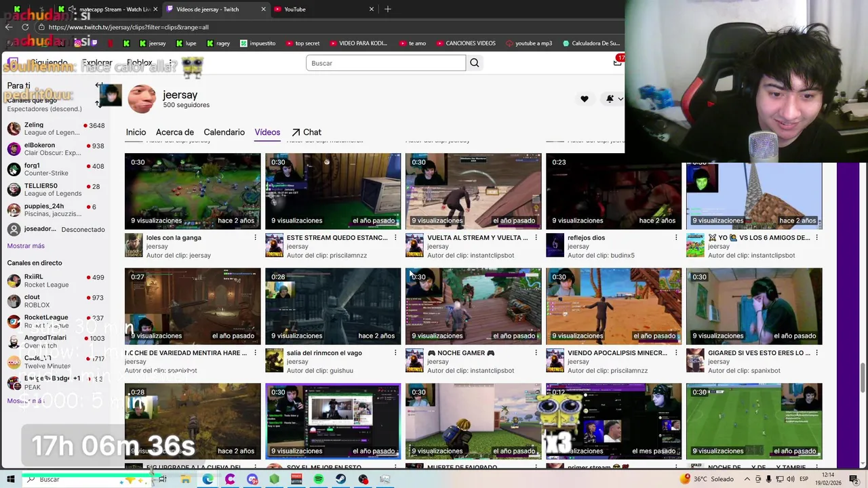Switch to the Calendario tab

pyautogui.click(x=224, y=132)
